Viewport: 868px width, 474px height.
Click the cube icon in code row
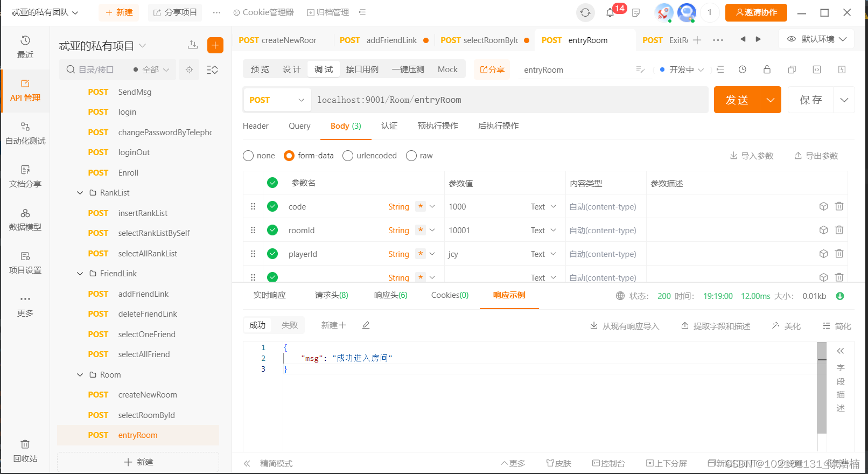823,206
